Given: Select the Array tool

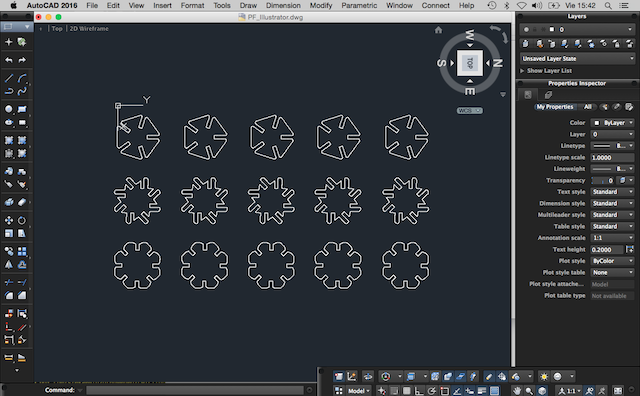Looking at the screenshot, I should (22, 251).
